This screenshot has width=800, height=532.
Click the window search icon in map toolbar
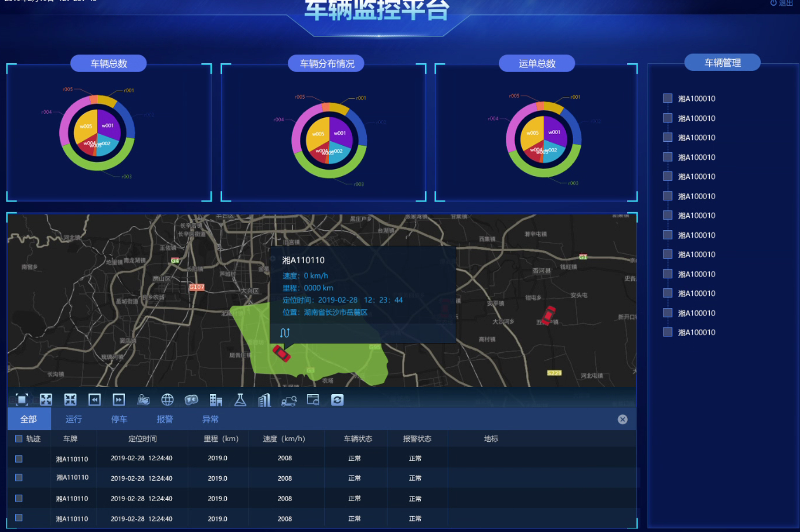[x=313, y=399]
